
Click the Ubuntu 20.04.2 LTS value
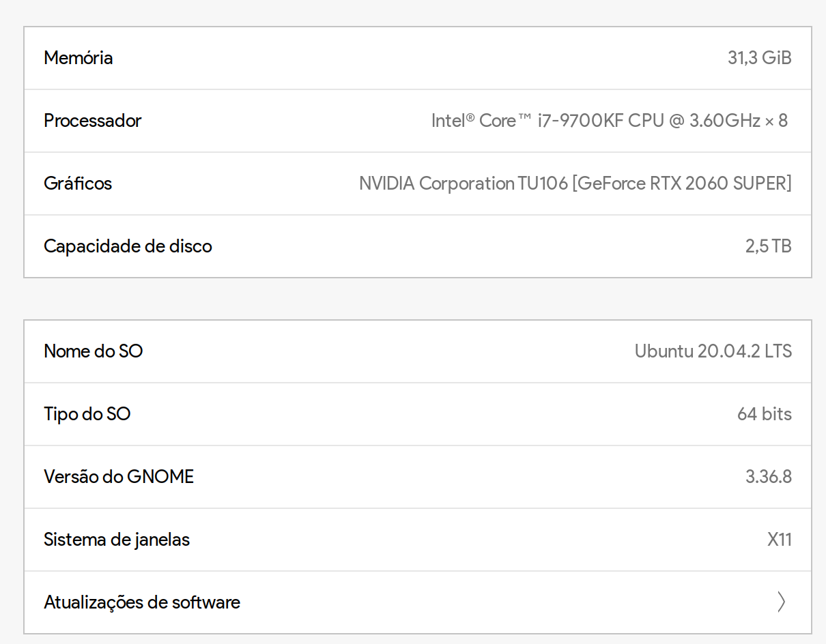713,351
